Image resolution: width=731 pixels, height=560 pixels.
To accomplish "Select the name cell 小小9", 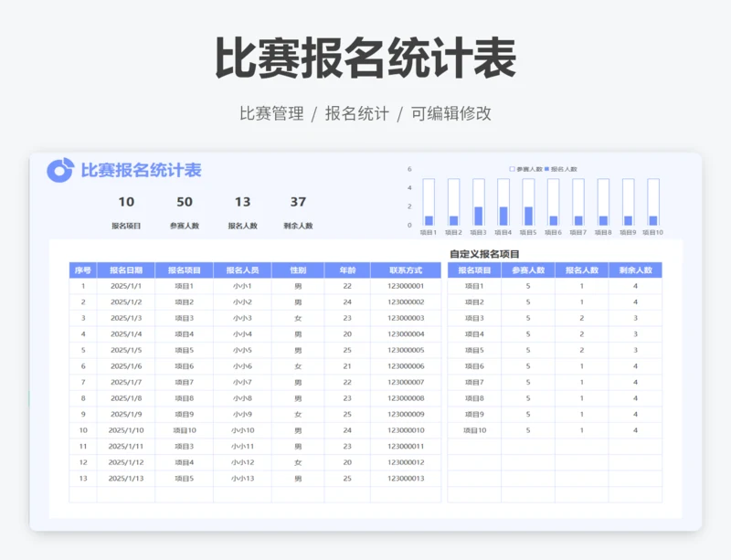I will 242,414.
